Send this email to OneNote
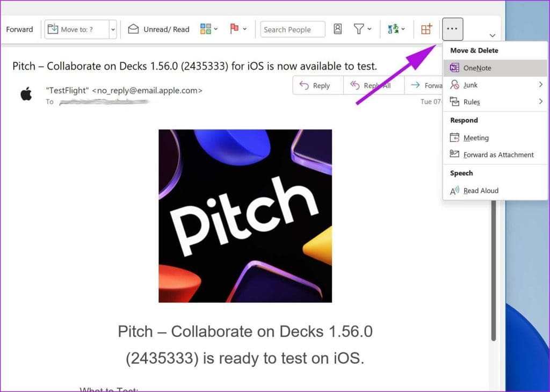 coord(476,68)
